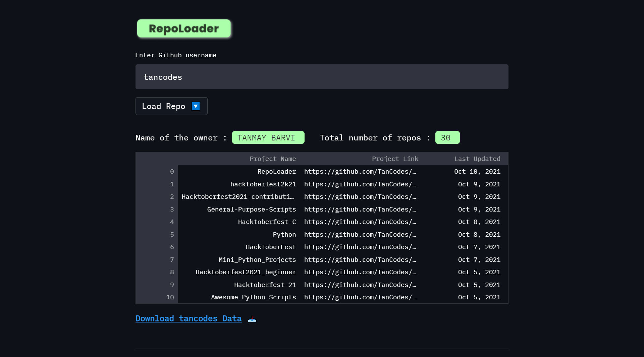Click the TANMAY BARVI owner badge
This screenshot has width=644, height=357.
pyautogui.click(x=268, y=137)
